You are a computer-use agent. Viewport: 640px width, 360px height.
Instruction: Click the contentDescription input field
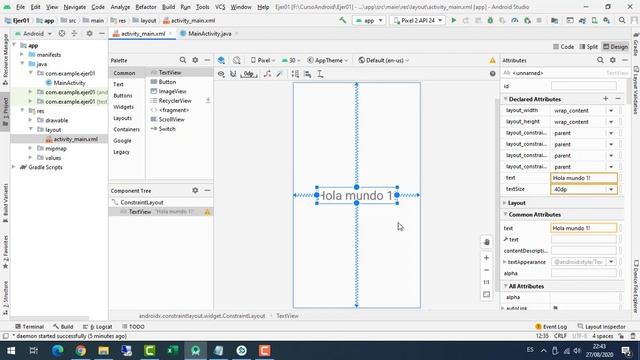click(584, 251)
